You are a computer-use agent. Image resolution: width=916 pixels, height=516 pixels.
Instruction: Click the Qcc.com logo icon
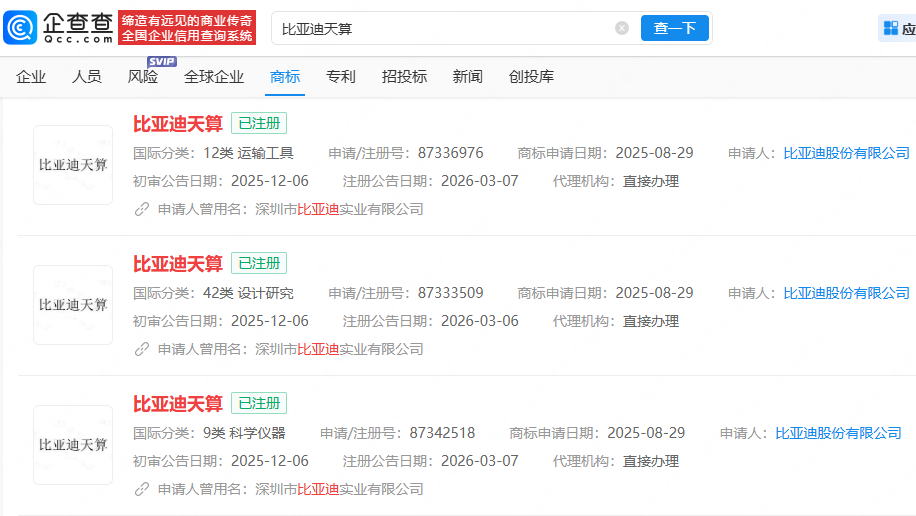[22, 27]
